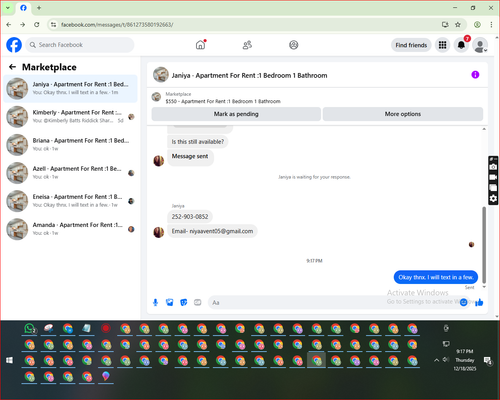Click the choose sticker icon
Image resolution: width=500 pixels, height=400 pixels.
tap(184, 302)
